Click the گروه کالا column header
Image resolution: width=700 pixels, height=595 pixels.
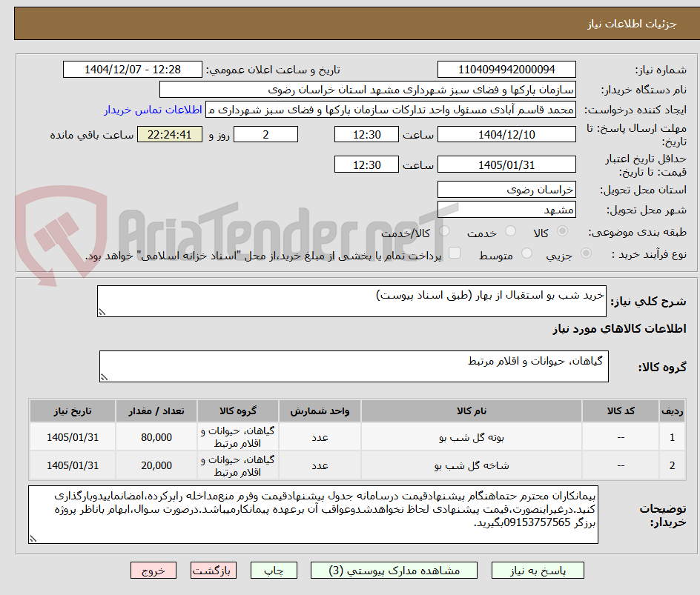[x=238, y=410]
